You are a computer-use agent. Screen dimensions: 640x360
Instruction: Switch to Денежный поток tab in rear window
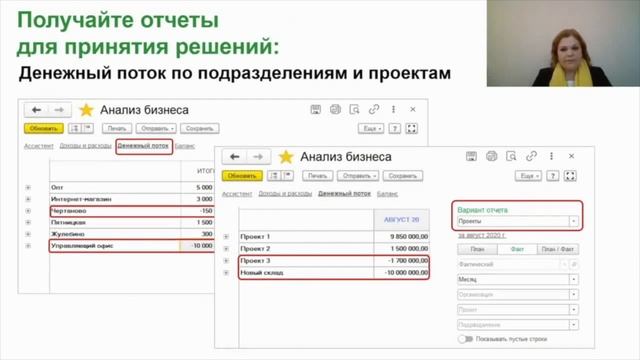(x=143, y=145)
